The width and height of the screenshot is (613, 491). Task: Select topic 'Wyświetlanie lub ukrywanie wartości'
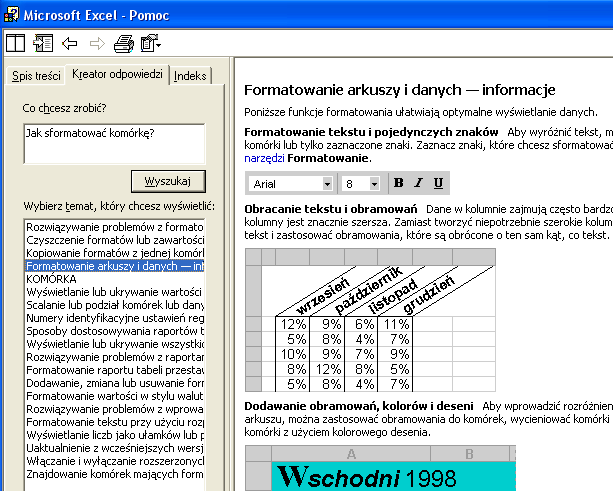tap(115, 292)
